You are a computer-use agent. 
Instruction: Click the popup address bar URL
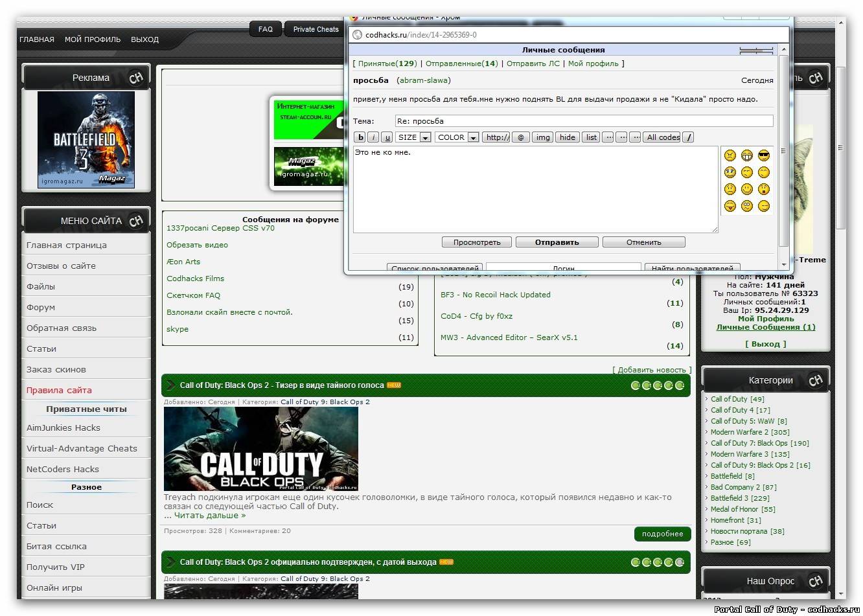420,35
